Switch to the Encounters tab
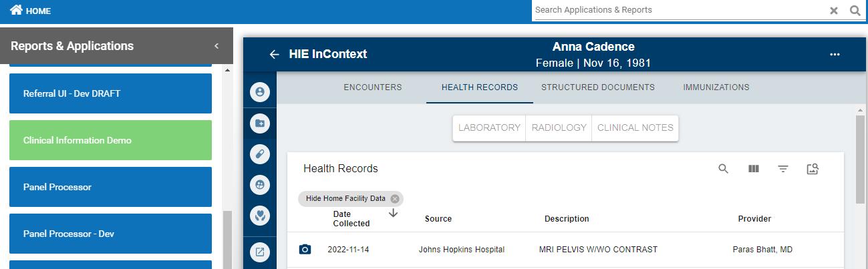The height and width of the screenshot is (269, 868). tap(373, 87)
